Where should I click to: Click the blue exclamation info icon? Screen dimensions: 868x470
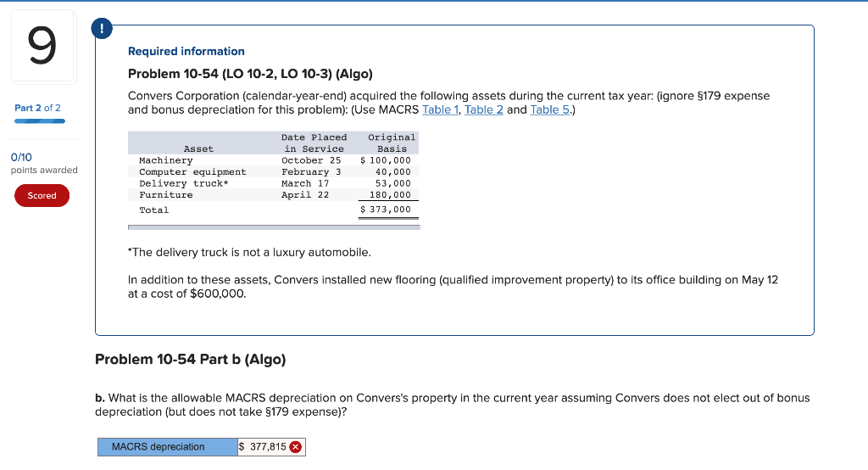point(102,28)
